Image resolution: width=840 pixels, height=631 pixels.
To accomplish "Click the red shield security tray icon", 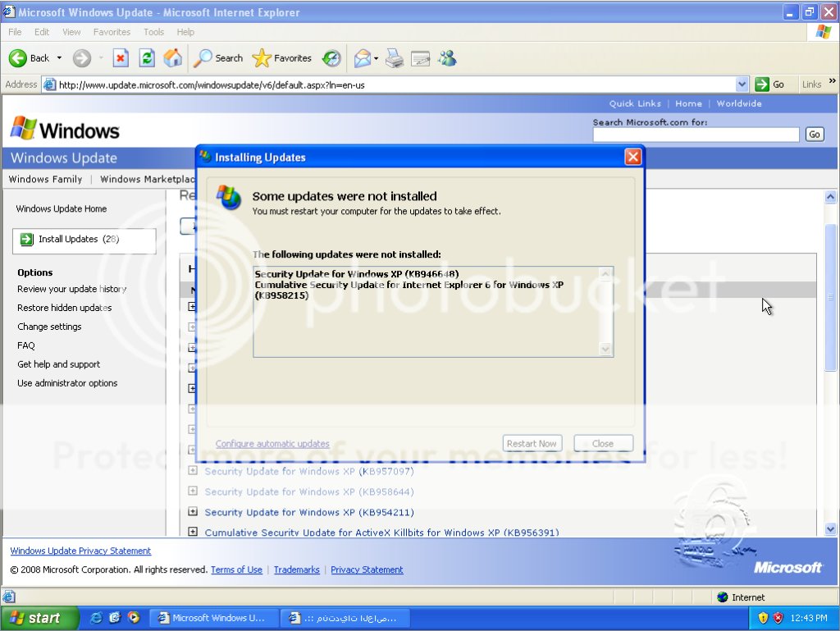I will pyautogui.click(x=778, y=618).
